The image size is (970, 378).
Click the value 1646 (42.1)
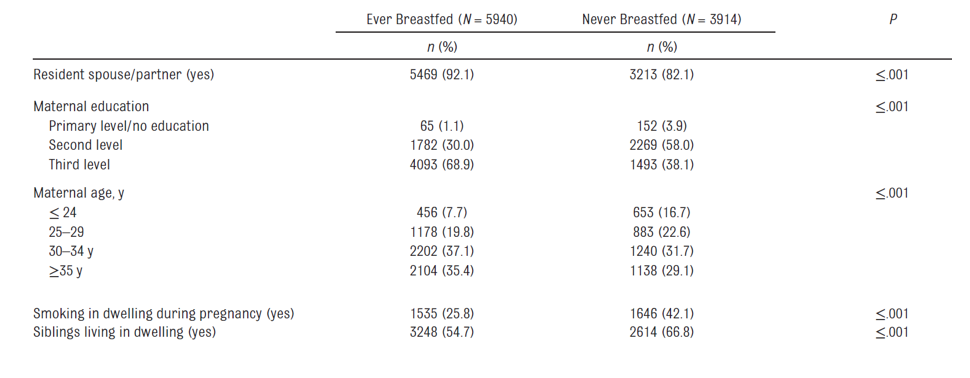(661, 314)
